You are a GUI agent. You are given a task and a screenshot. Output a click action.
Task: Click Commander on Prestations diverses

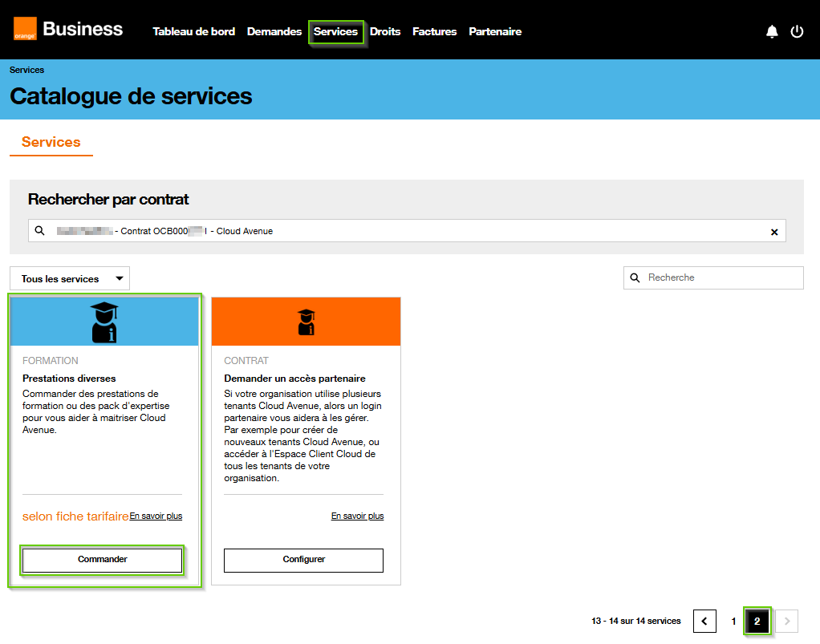tap(103, 560)
